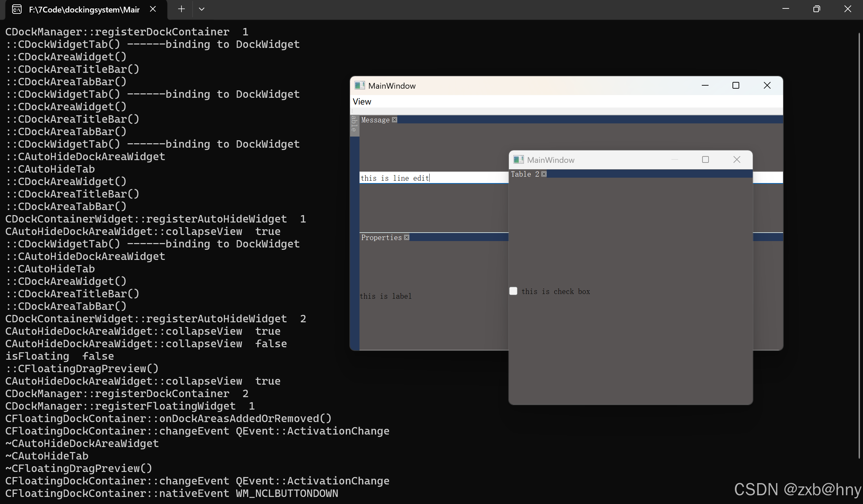This screenshot has height=504, width=863.
Task: Select the Table 2 tab label
Action: [x=525, y=174]
